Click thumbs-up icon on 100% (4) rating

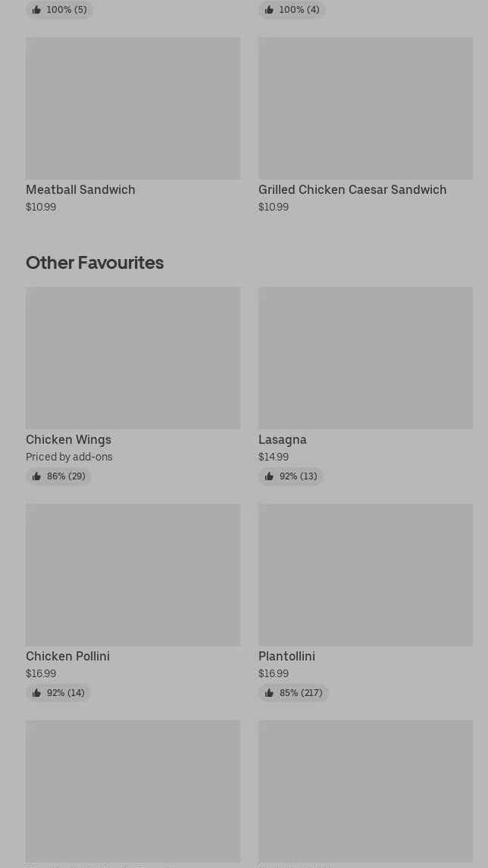tap(269, 10)
